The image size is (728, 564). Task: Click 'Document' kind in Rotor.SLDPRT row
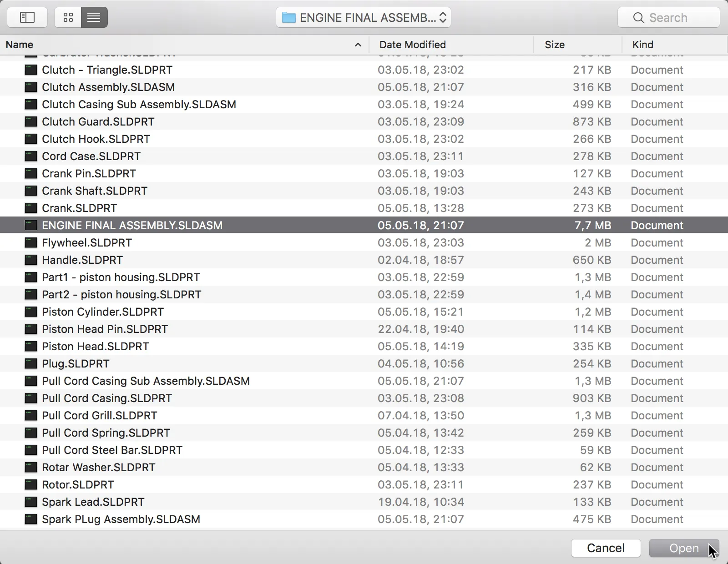[x=657, y=484]
